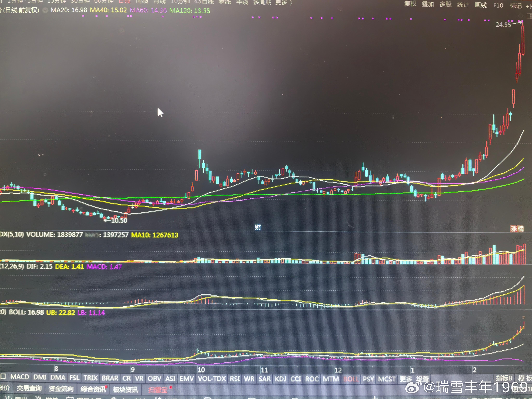This screenshot has width=532, height=399.
Task: Select the red 日线 period tab
Action: (x=124, y=1)
